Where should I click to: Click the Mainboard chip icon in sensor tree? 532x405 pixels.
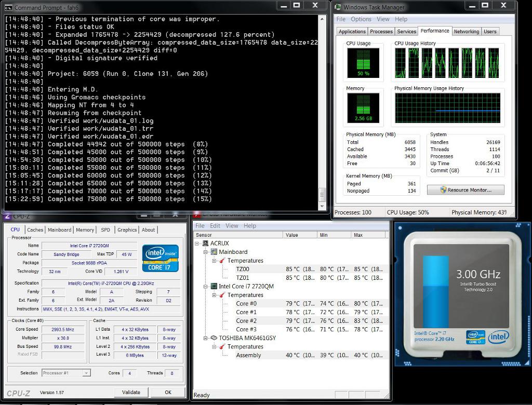point(214,252)
